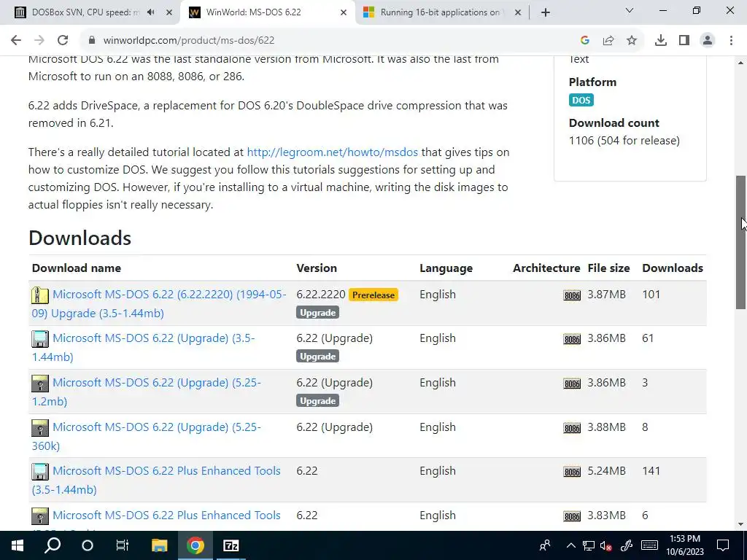This screenshot has height=560, width=747.
Task: Click 8086 architecture icon in 5.24MB row
Action: (x=572, y=472)
